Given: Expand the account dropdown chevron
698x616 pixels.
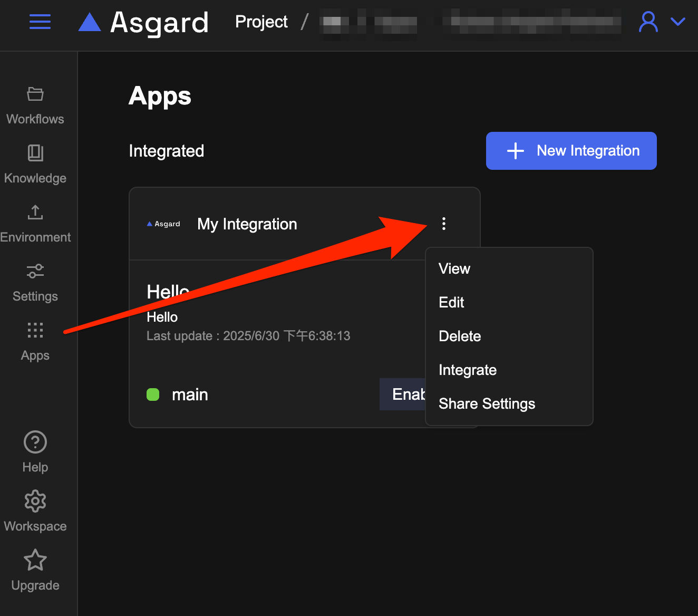Looking at the screenshot, I should click(677, 22).
